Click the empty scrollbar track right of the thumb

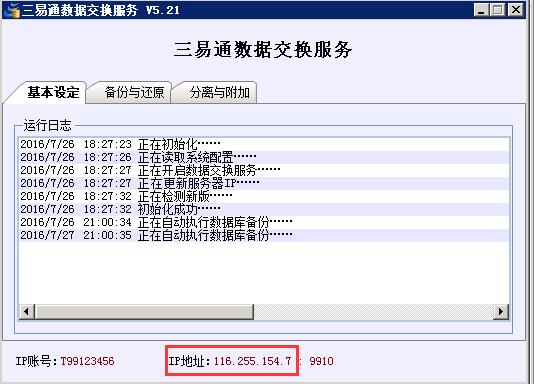(374, 311)
